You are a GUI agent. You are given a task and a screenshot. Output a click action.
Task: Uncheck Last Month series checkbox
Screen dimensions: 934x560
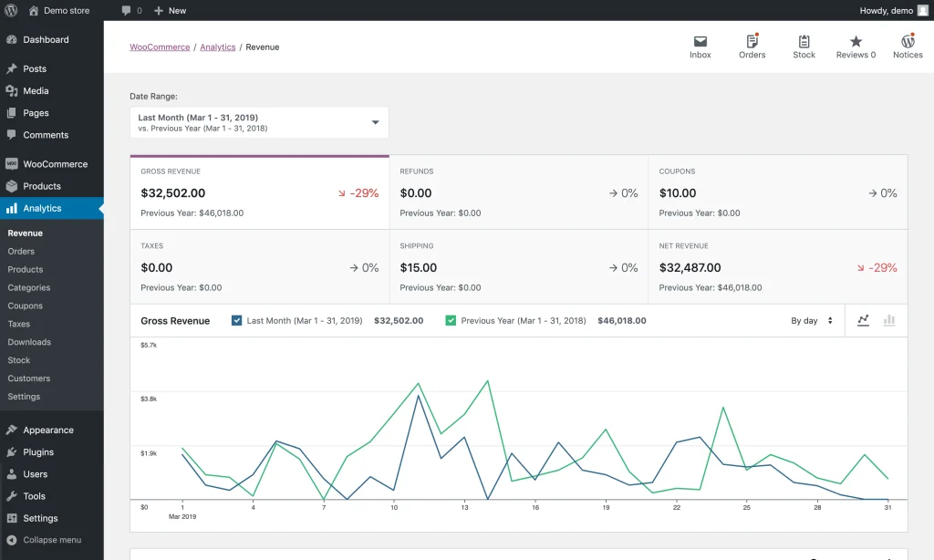click(x=237, y=320)
